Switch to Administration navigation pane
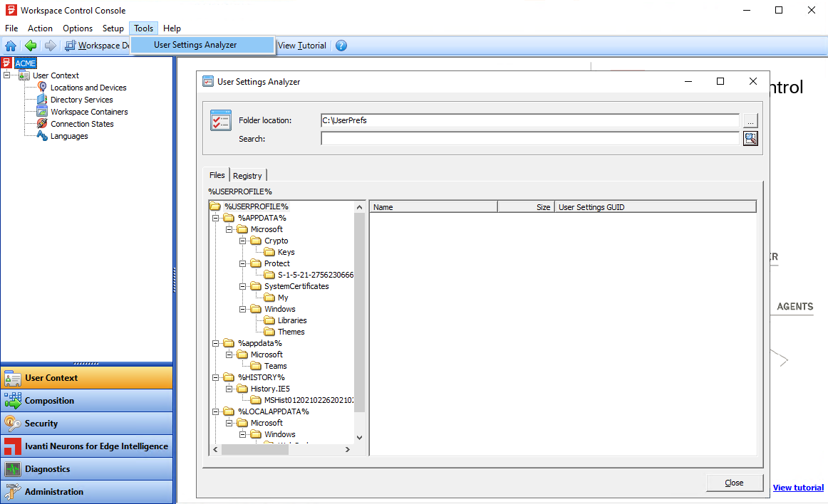This screenshot has height=504, width=828. point(87,491)
